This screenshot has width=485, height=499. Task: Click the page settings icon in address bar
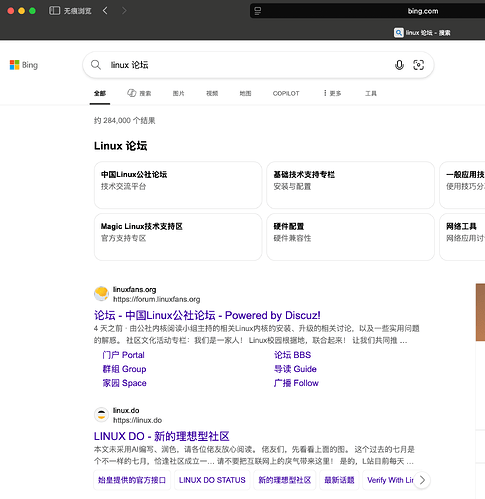(x=257, y=11)
